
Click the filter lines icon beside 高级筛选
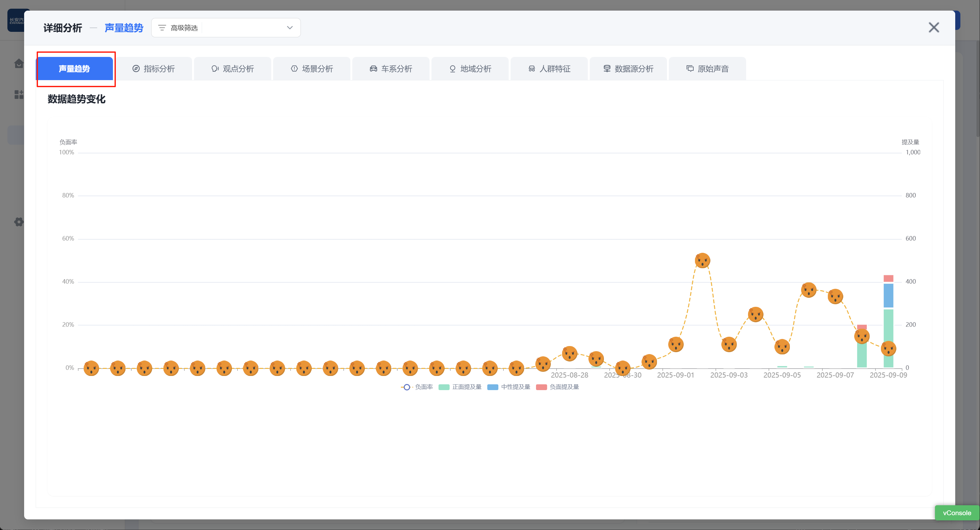(x=162, y=28)
